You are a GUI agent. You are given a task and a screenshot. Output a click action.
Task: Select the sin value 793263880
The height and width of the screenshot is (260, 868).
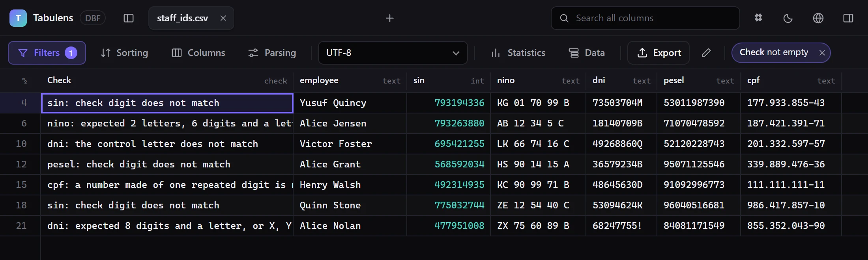(449, 123)
